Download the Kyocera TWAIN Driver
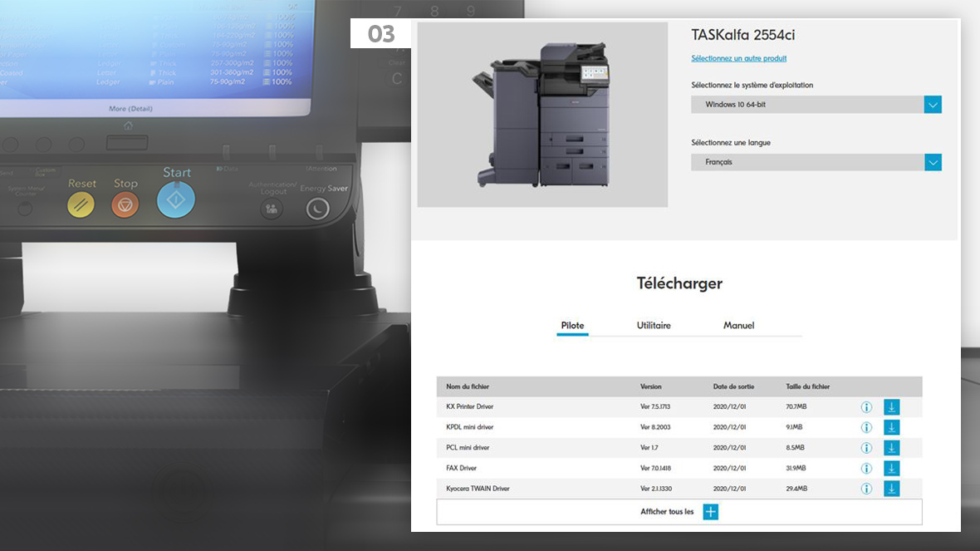Image resolution: width=980 pixels, height=551 pixels. pos(891,489)
